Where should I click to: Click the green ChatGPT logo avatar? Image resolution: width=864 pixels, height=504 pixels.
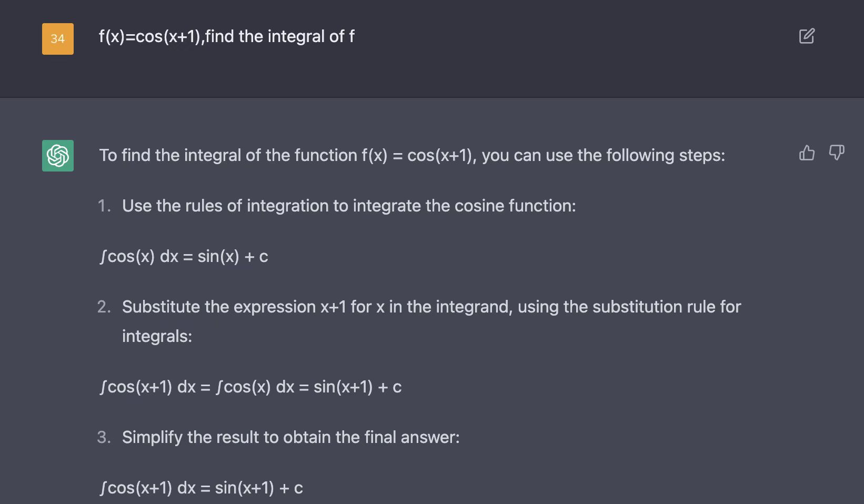coord(58,156)
